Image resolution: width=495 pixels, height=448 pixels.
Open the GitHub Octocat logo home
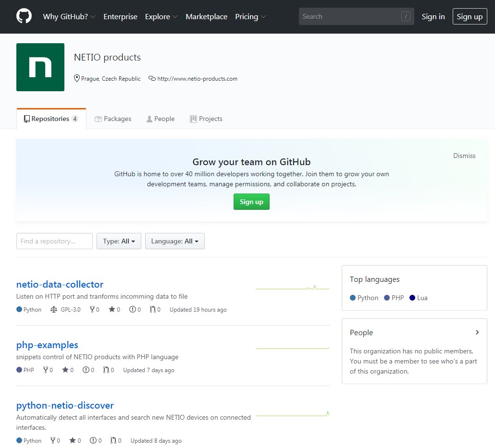point(24,16)
